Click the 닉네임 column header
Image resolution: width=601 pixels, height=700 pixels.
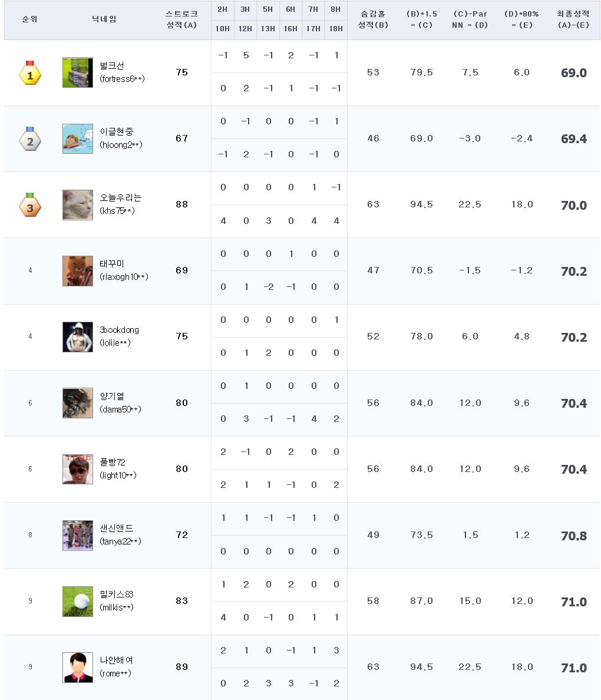pyautogui.click(x=104, y=19)
